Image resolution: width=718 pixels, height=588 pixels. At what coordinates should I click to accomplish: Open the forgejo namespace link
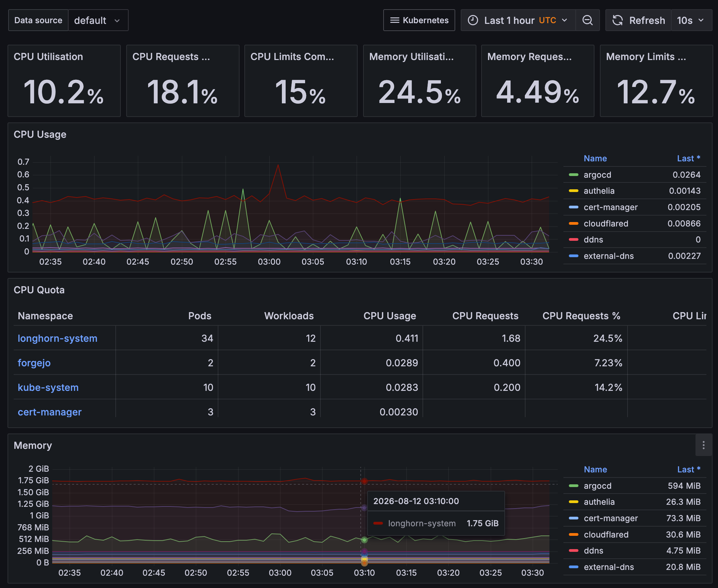coord(34,363)
